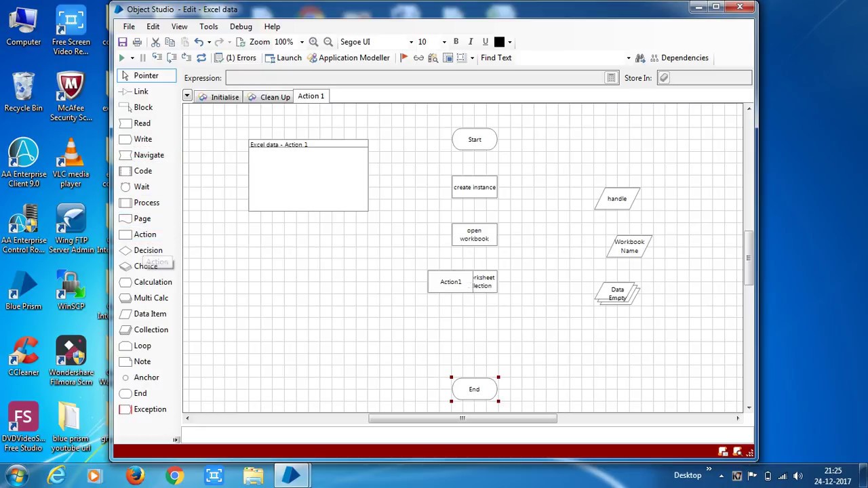The width and height of the screenshot is (868, 488).
Task: Switch to the Clean Up page tab
Action: point(269,97)
